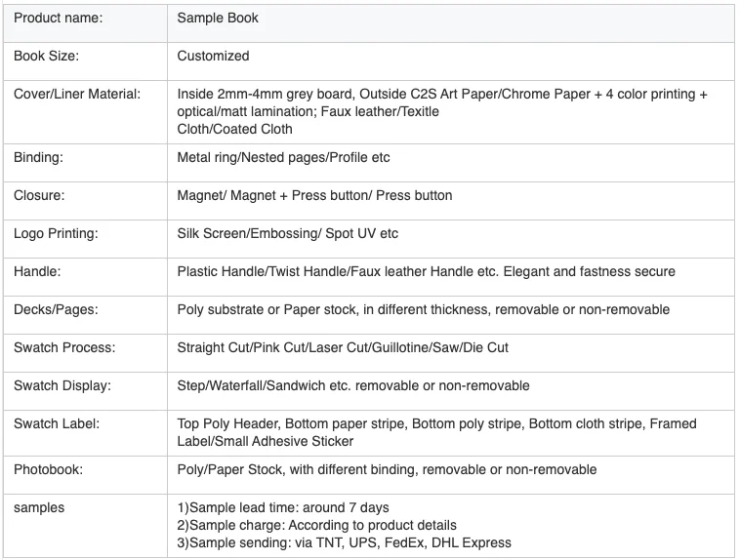Click the 'Closure:' row label

(39, 195)
